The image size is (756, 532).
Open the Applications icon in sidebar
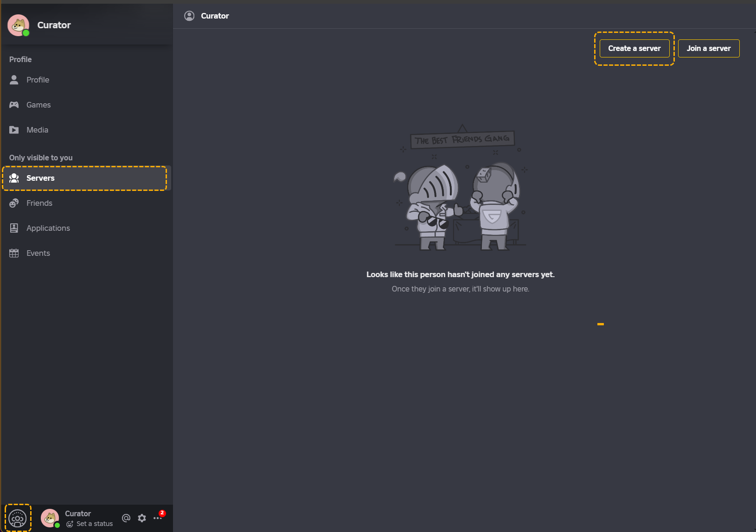click(x=14, y=228)
